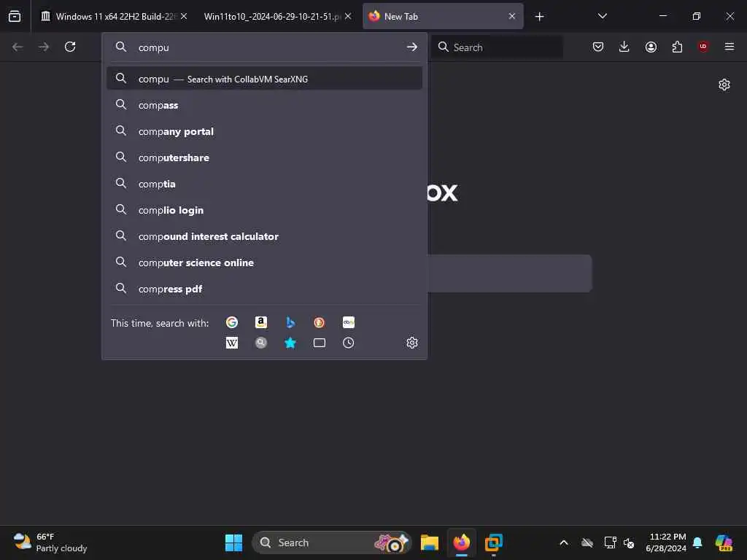This screenshot has width=747, height=560.
Task: Open the clock showing 11:22 PM
Action: click(665, 542)
